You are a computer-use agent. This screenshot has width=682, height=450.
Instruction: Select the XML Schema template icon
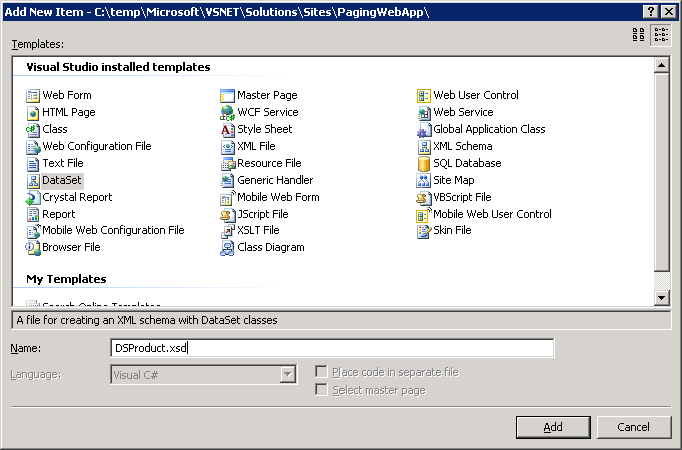pos(423,147)
